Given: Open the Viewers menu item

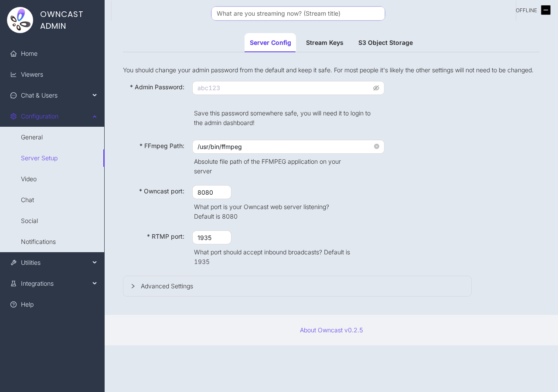Looking at the screenshot, I should (x=52, y=74).
